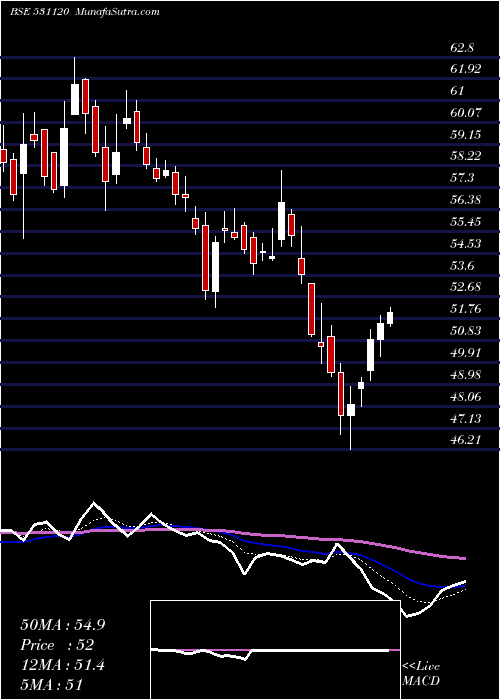This screenshot has height=700, width=500.
Task: Click the 58.22 price axis label
Action: (466, 156)
